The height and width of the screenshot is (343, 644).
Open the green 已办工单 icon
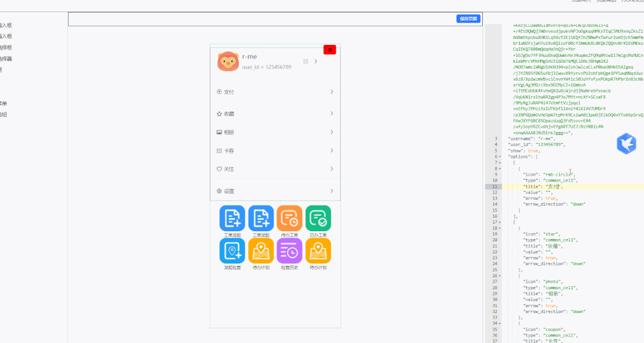318,218
